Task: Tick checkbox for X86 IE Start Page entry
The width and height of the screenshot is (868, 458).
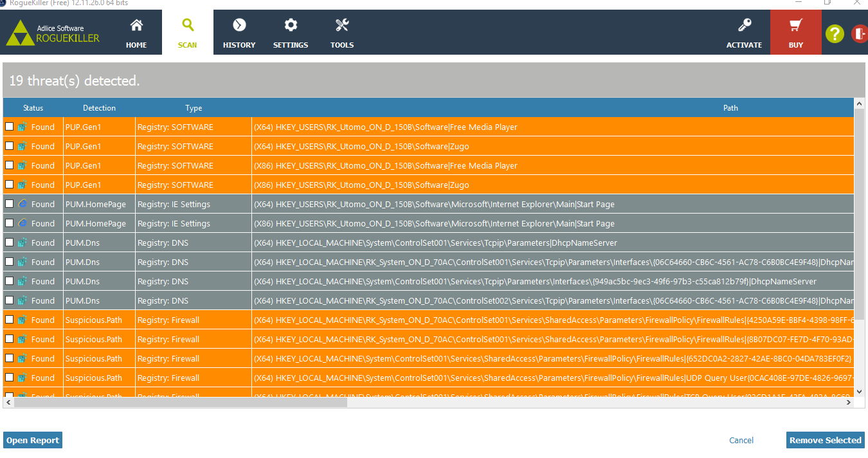Action: (9, 223)
